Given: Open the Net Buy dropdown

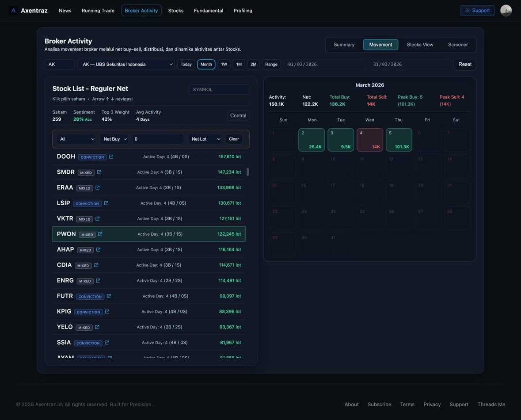Looking at the screenshot, I should [x=114, y=139].
